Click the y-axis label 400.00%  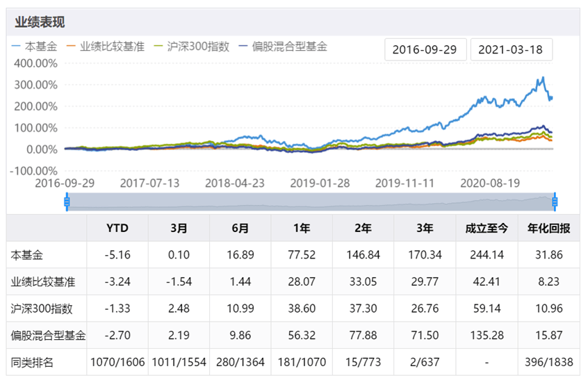click(x=36, y=63)
